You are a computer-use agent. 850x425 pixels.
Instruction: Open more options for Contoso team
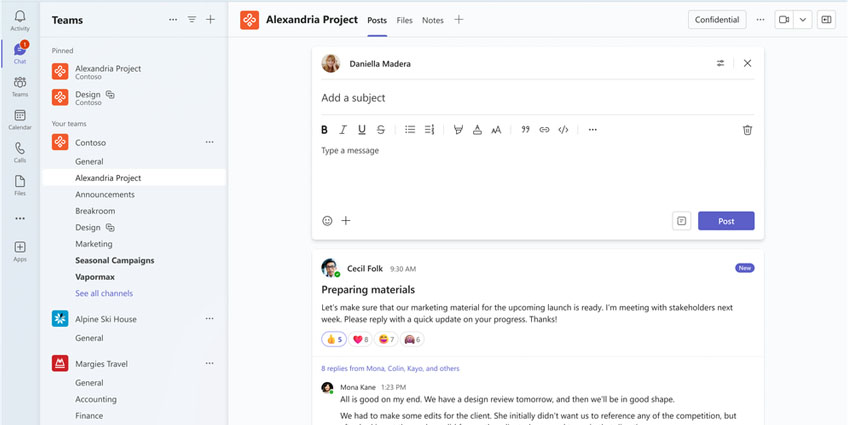209,143
